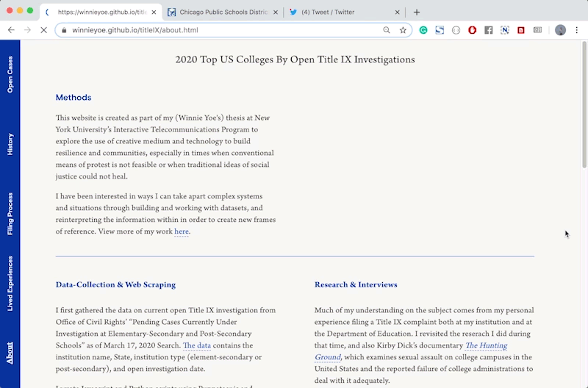Select the About sidebar item
588x388 pixels.
pyautogui.click(x=10, y=353)
